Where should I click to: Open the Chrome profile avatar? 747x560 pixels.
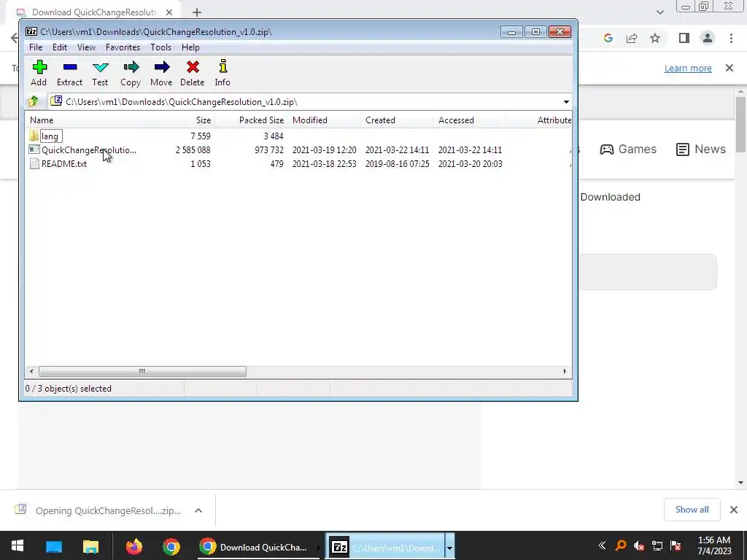(x=708, y=38)
